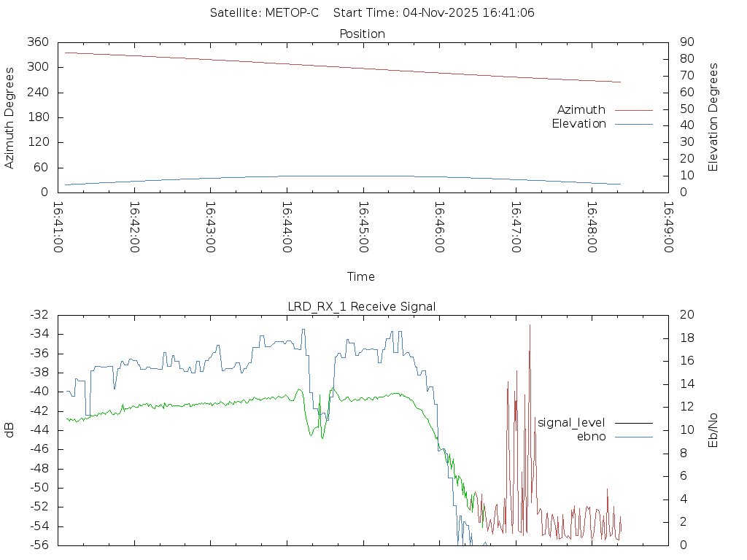Click the Elevation Degrees y-axis label
747x560 pixels.
tap(713, 117)
